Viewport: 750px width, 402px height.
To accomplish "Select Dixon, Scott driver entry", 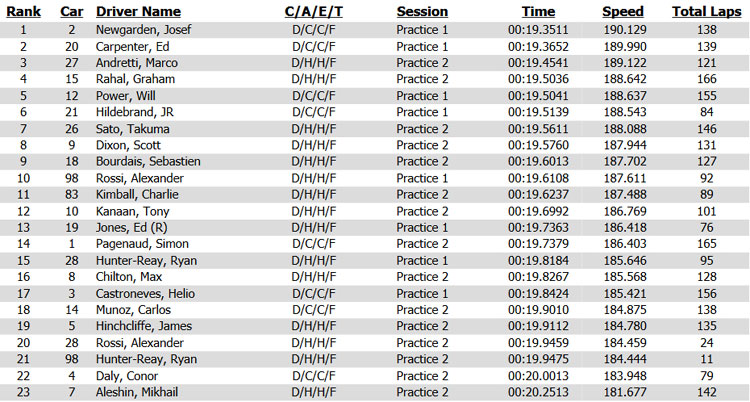I will [128, 145].
